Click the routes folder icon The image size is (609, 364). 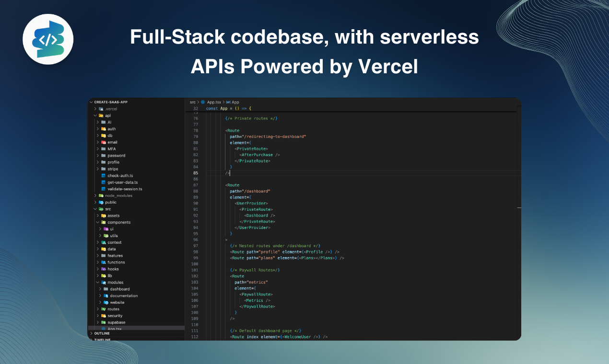point(104,309)
